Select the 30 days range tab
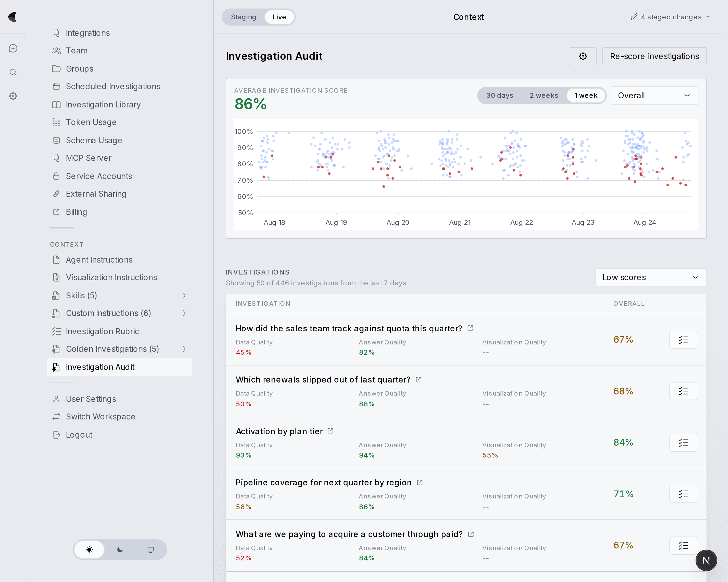This screenshot has height=582, width=728. [x=500, y=95]
